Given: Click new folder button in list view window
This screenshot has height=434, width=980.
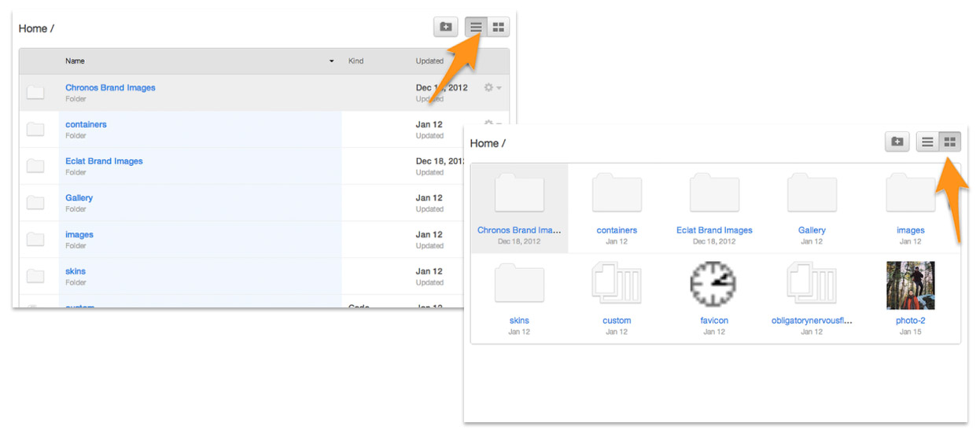Looking at the screenshot, I should 446,27.
